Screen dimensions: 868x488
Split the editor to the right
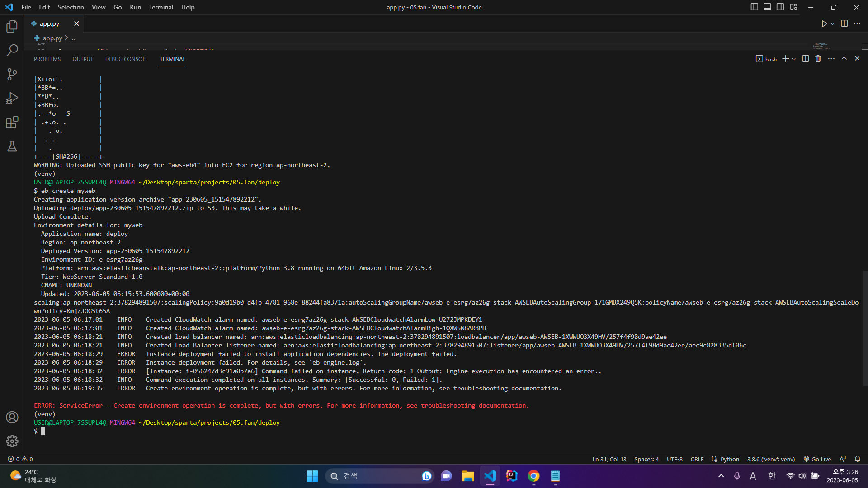pos(844,23)
